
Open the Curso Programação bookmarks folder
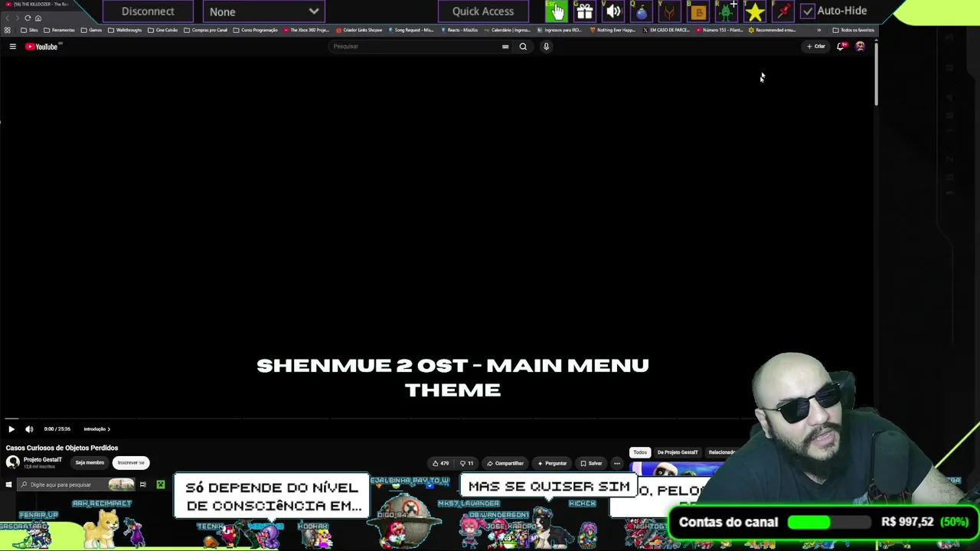[256, 30]
